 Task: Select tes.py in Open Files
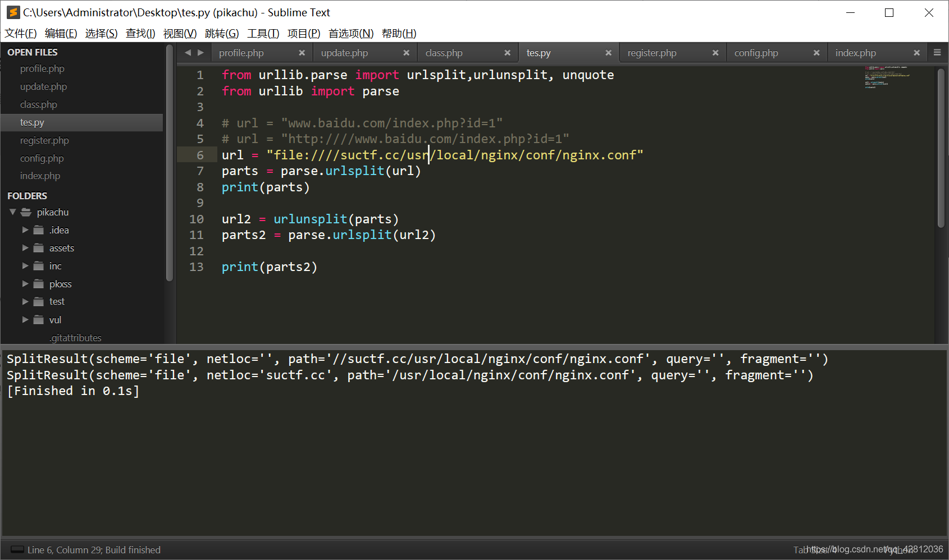82,122
